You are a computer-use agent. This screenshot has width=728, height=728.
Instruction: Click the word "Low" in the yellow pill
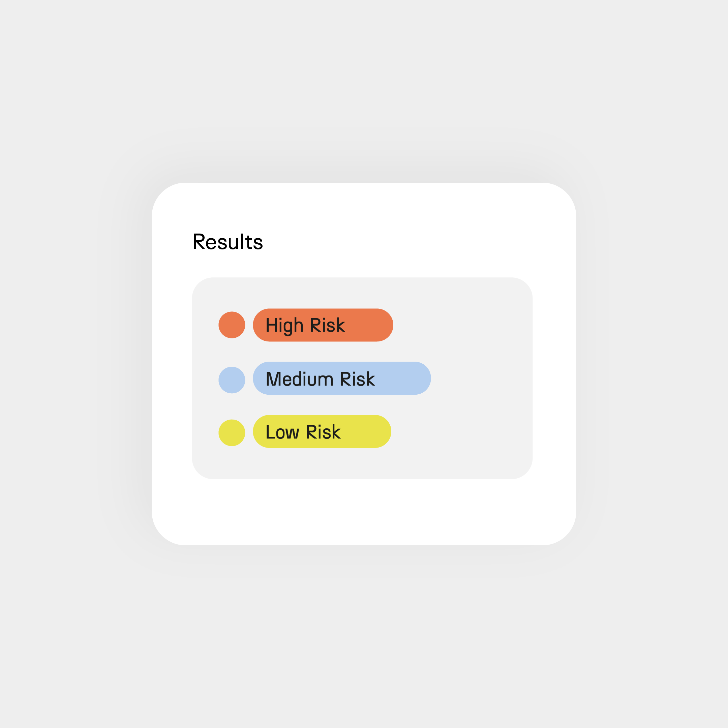tap(282, 432)
